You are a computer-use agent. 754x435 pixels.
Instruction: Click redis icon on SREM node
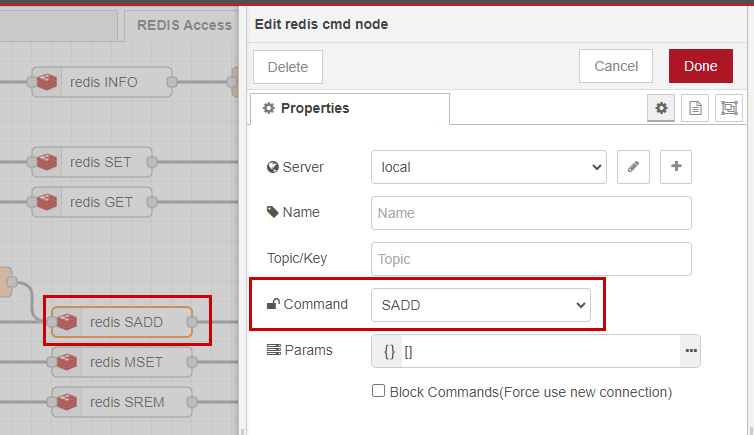[x=67, y=402]
